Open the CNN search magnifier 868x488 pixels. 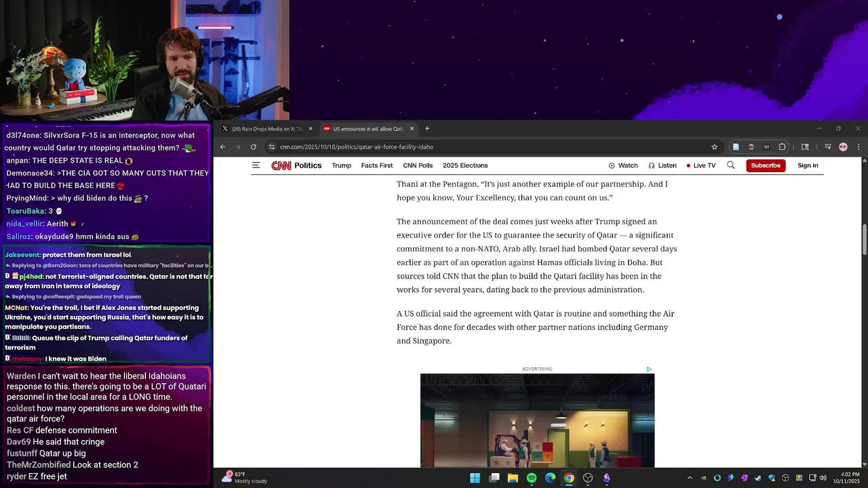730,165
